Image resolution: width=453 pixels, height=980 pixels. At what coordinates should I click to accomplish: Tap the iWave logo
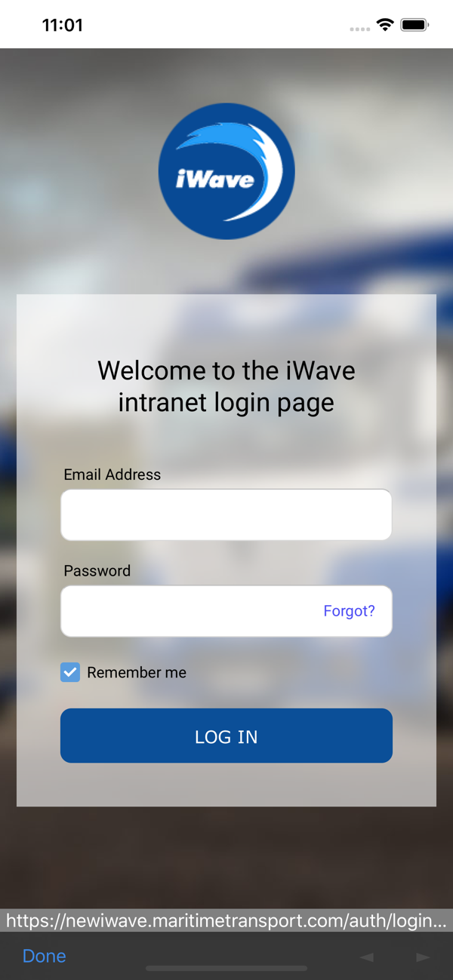226,171
